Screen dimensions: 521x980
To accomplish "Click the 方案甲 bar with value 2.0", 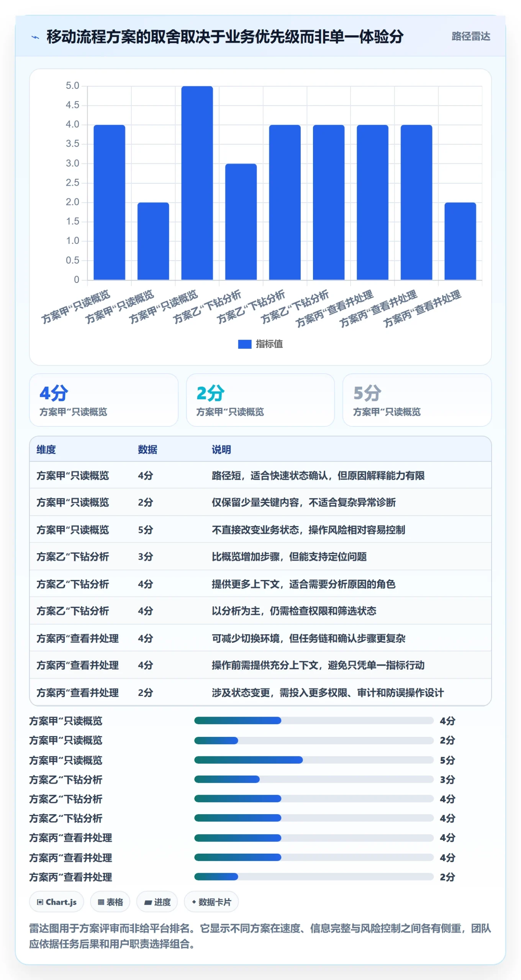I will pos(153,241).
